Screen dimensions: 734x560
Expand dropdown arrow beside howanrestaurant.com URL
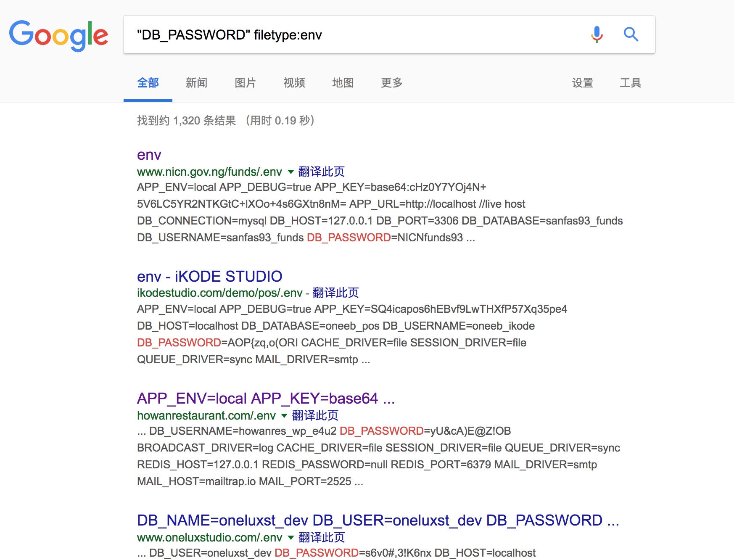tap(284, 416)
